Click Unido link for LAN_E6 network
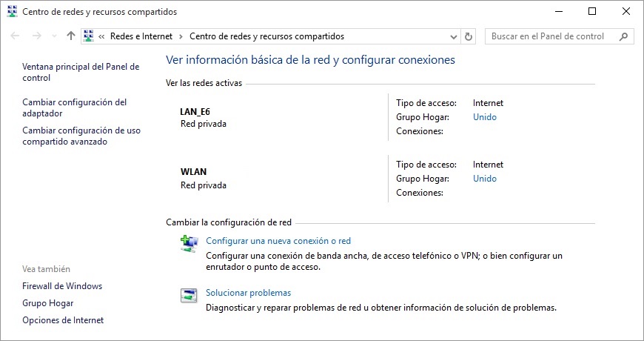This screenshot has height=341, width=644. 485,117
